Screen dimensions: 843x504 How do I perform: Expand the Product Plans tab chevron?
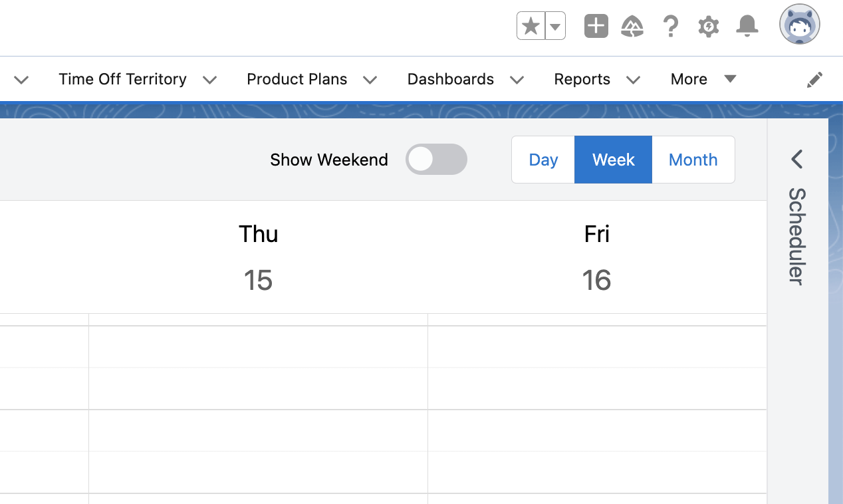370,80
